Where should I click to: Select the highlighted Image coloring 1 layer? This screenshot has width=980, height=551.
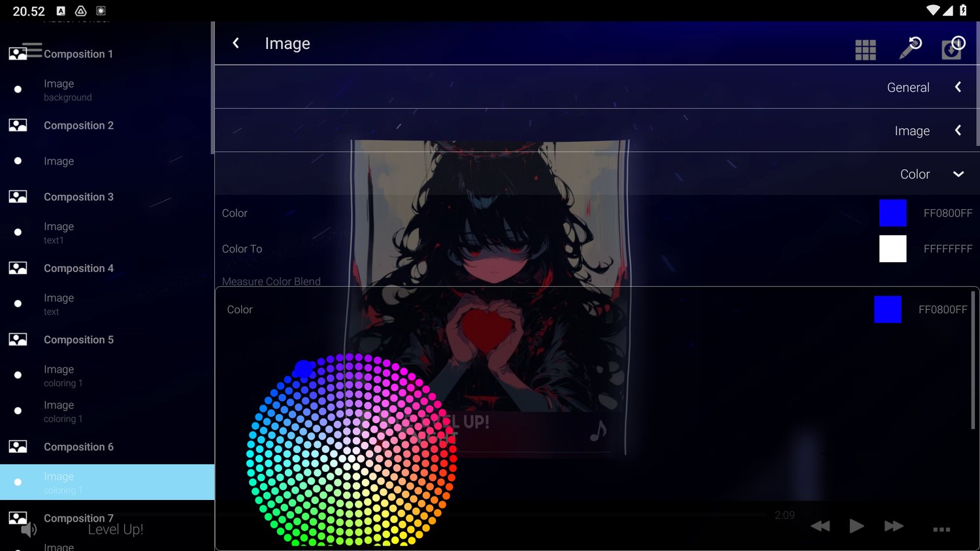tap(107, 482)
